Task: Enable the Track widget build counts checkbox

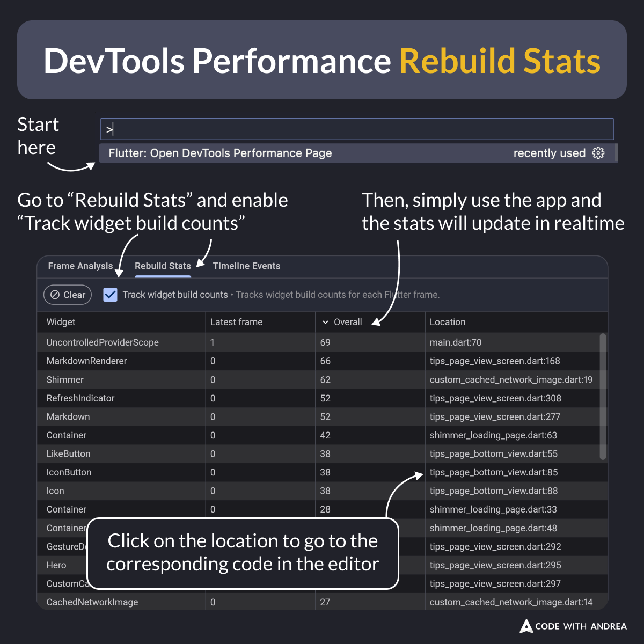Action: (x=110, y=295)
